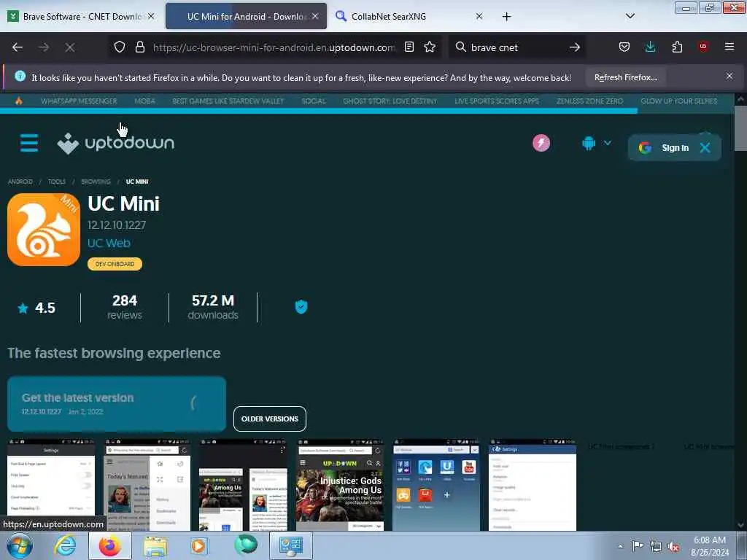
Task: View site security padlock info
Action: pyautogui.click(x=139, y=47)
